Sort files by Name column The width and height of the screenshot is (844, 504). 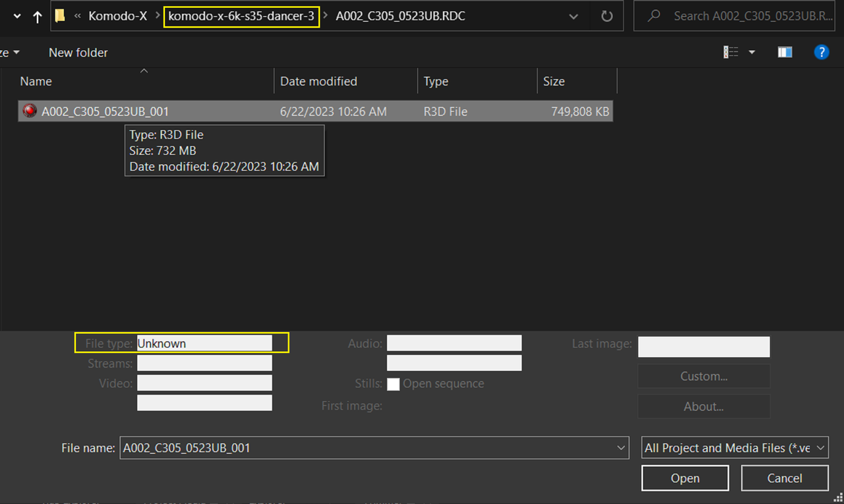click(x=36, y=82)
